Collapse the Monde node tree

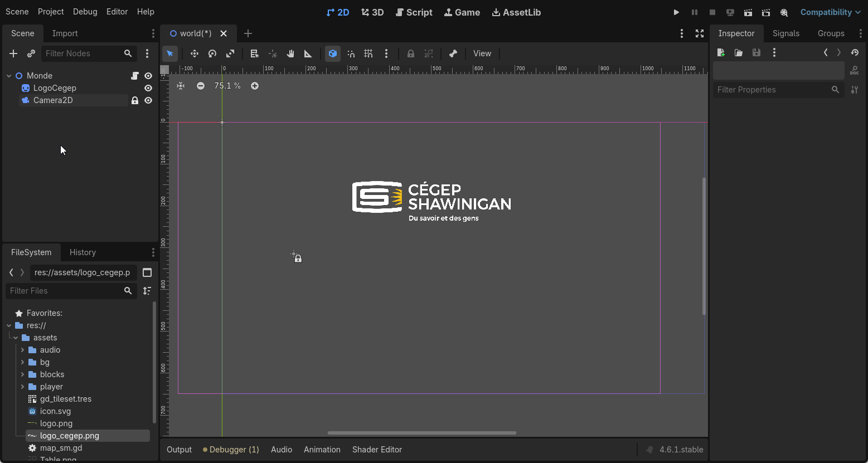click(x=9, y=76)
